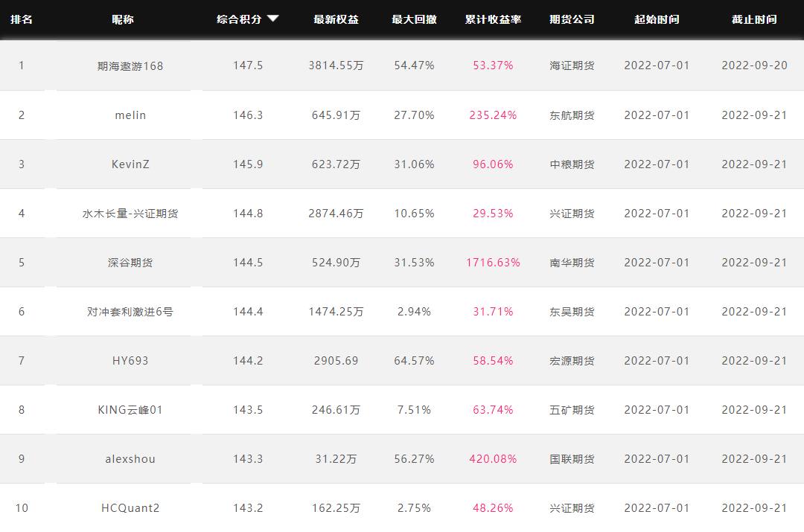
Task: Select score 147.5 cell
Action: pyautogui.click(x=248, y=65)
